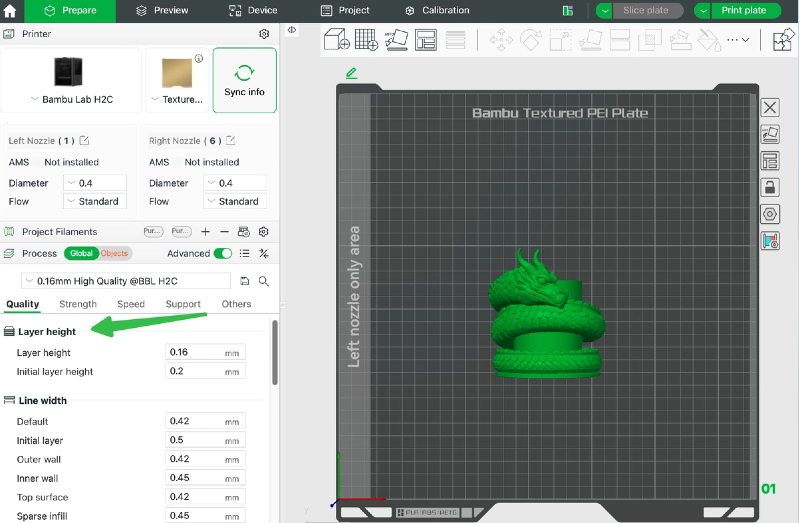Open printer settings gear icon
Viewport: 800px width, 523px height.
pyautogui.click(x=264, y=34)
